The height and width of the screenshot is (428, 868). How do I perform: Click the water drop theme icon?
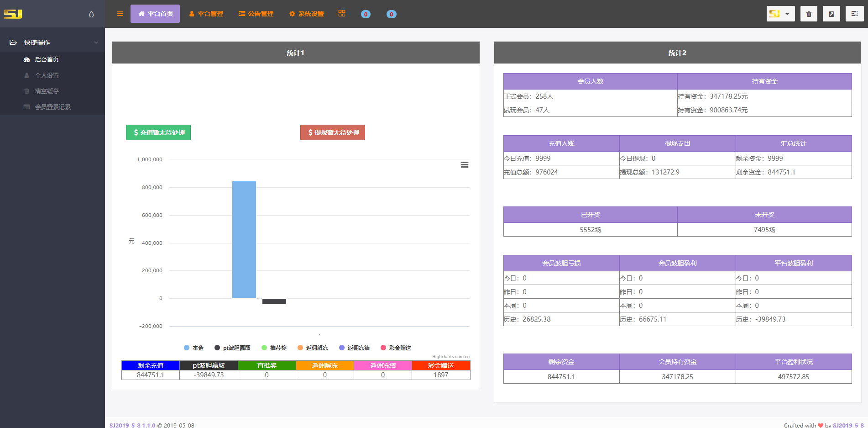click(x=91, y=14)
